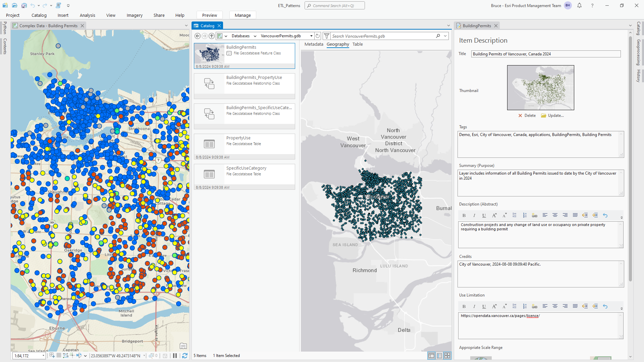Select the Undo icon
Image resolution: width=644 pixels, height=362 pixels.
(x=33, y=5)
